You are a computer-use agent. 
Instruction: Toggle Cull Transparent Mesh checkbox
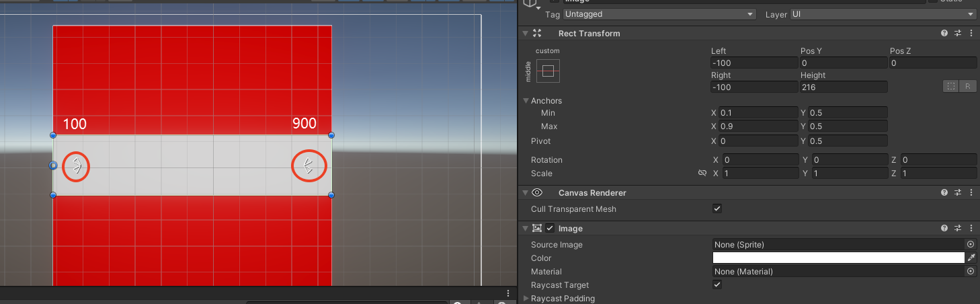coord(717,208)
